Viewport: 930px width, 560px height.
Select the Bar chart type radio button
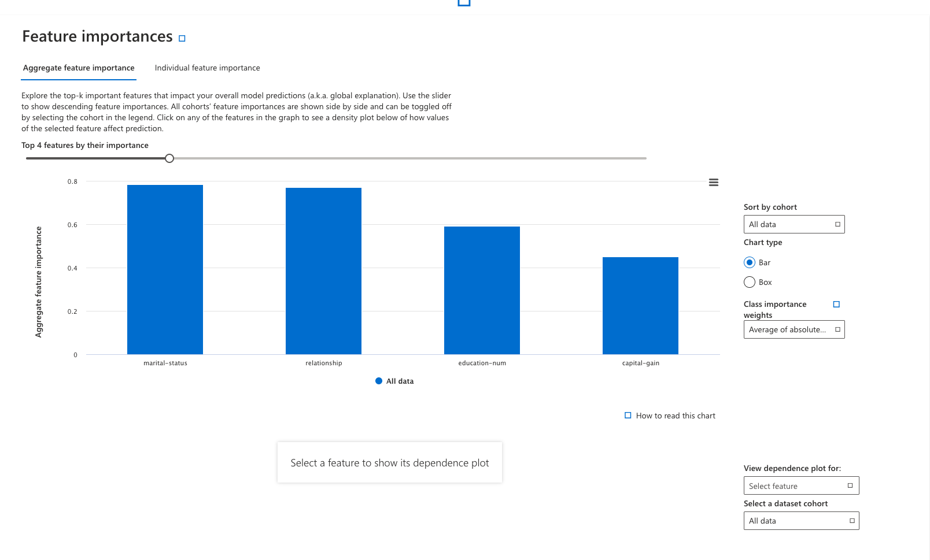(x=750, y=262)
